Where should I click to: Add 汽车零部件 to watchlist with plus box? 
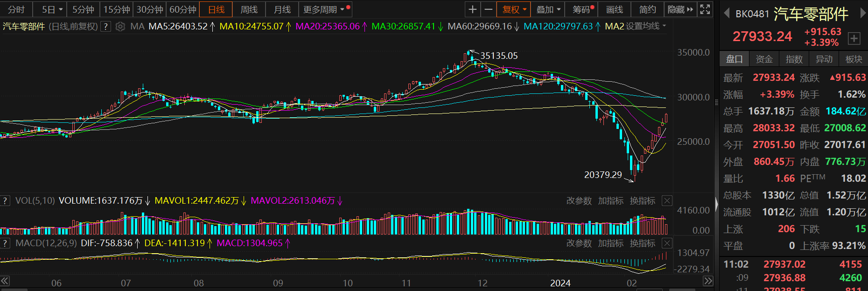(854, 38)
